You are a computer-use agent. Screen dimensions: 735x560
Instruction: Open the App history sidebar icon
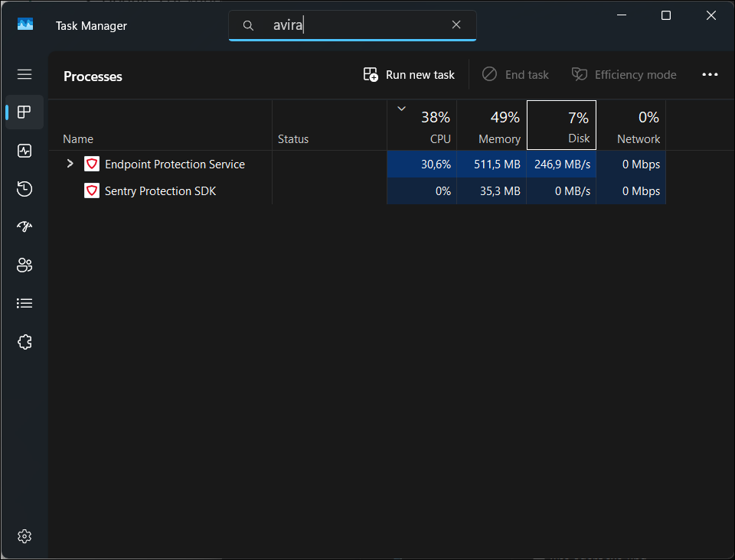(x=24, y=189)
